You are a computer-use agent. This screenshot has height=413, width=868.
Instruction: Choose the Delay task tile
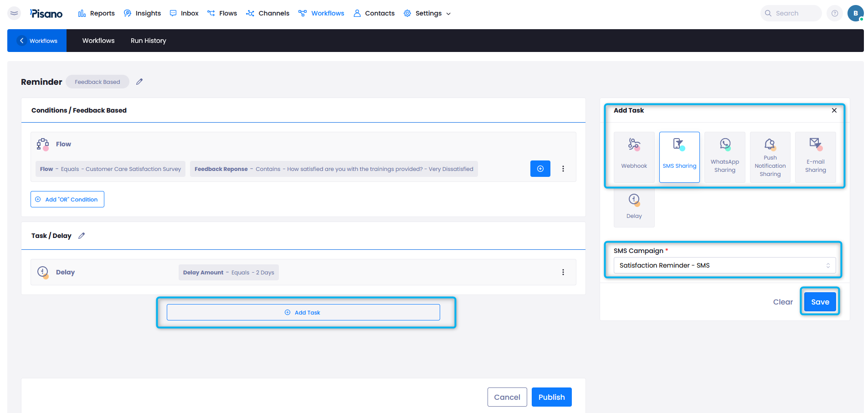(634, 207)
